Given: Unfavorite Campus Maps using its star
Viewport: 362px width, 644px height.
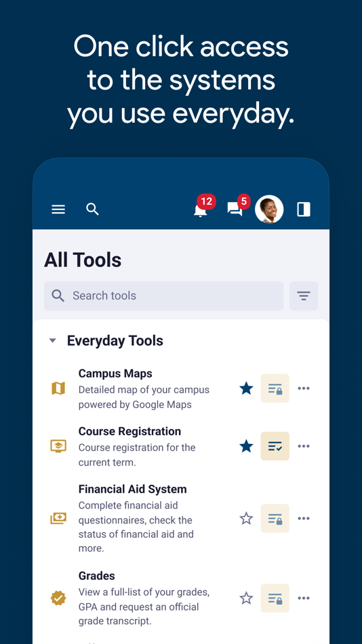Looking at the screenshot, I should coord(246,388).
